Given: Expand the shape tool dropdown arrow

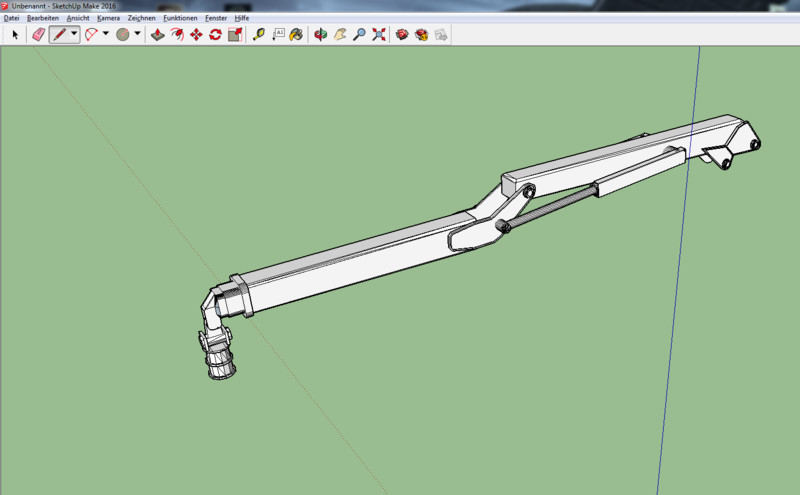Looking at the screenshot, I should [137, 34].
